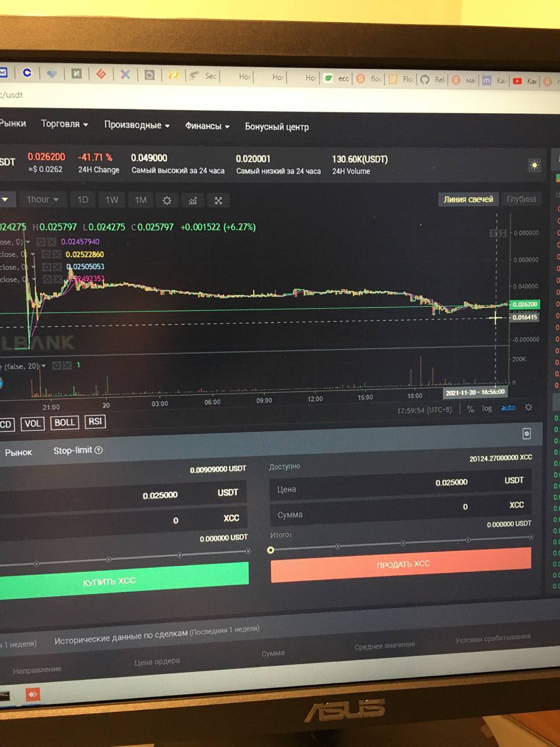This screenshot has width=560, height=747.
Task: Open axis settings gear beside auto
Action: click(x=528, y=407)
